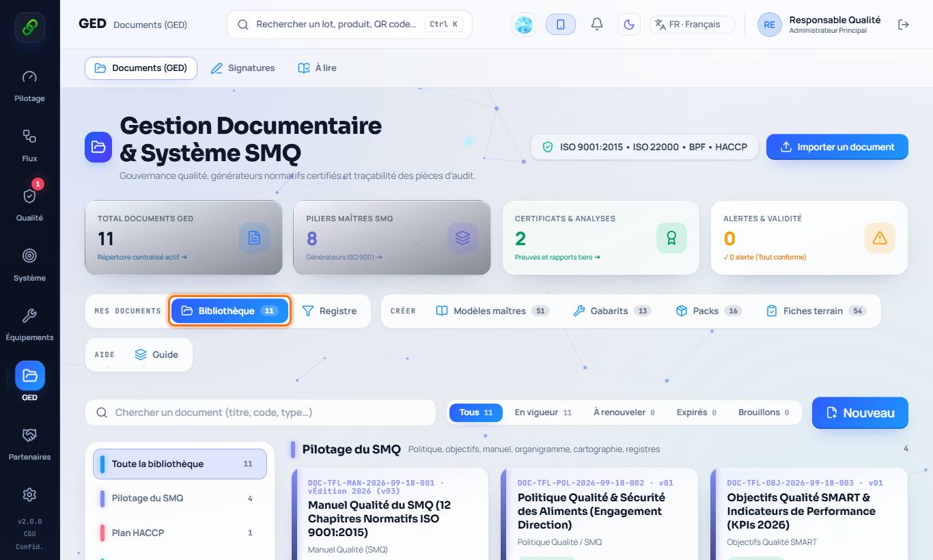933x560 pixels.
Task: Click the green chain-link app logo
Action: point(29,27)
